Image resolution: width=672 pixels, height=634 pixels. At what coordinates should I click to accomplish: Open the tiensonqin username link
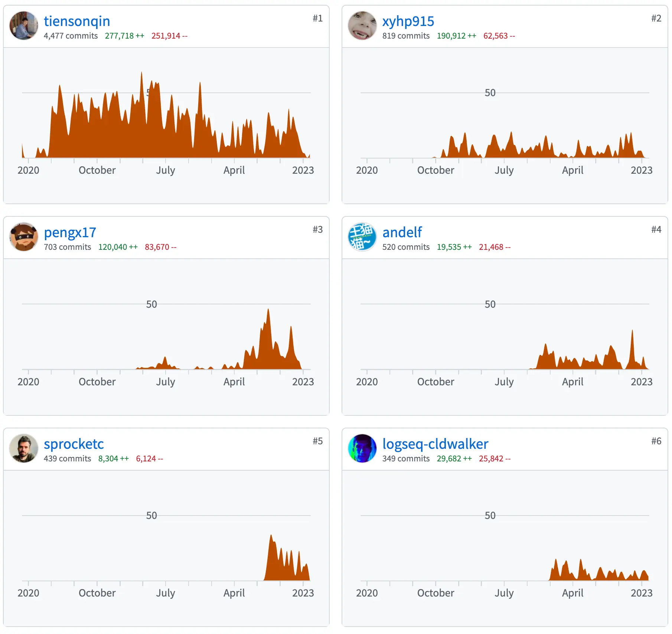click(x=77, y=21)
